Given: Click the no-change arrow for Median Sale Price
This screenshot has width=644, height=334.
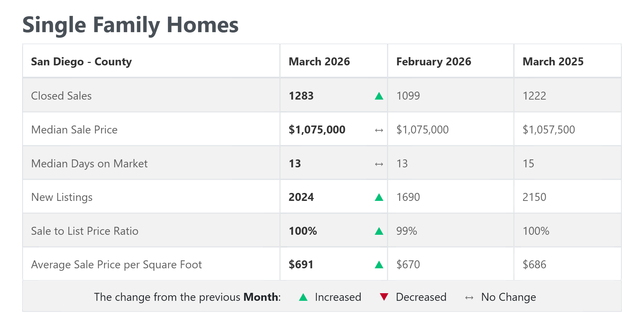Looking at the screenshot, I should pyautogui.click(x=379, y=130).
